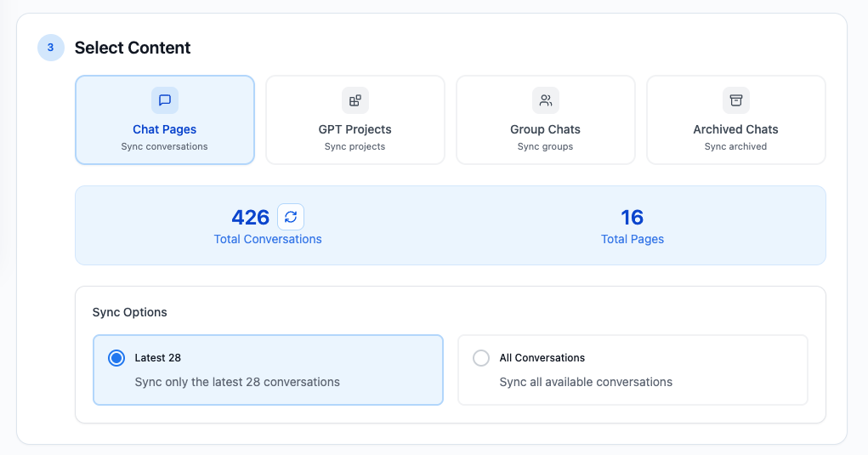Viewport: 868px width, 455px height.
Task: Click 'Sync all available conversations' text
Action: [x=586, y=382]
